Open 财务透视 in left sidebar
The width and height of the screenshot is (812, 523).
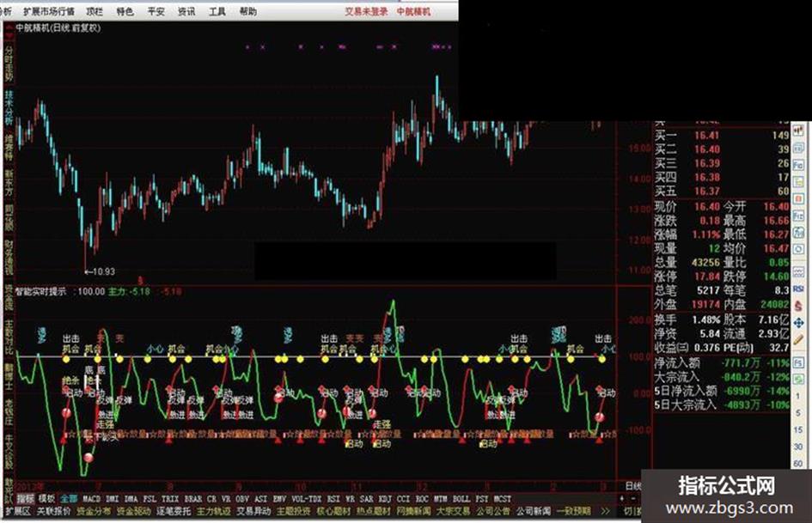pyautogui.click(x=9, y=256)
